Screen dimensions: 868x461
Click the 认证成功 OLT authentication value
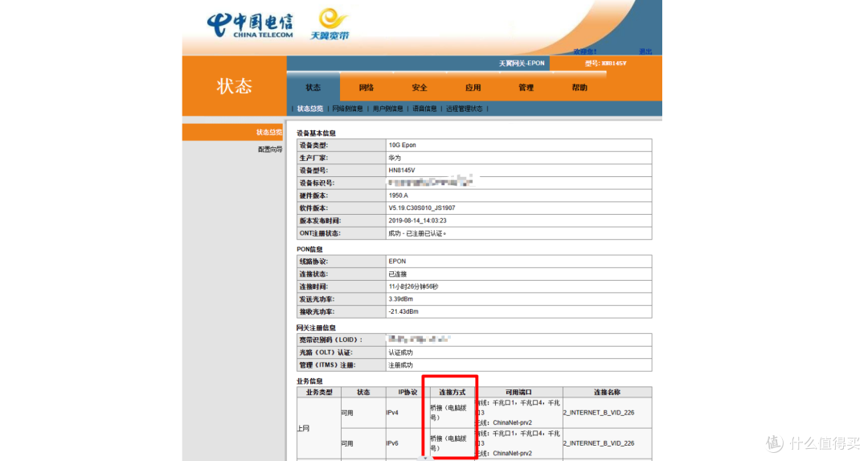click(401, 352)
